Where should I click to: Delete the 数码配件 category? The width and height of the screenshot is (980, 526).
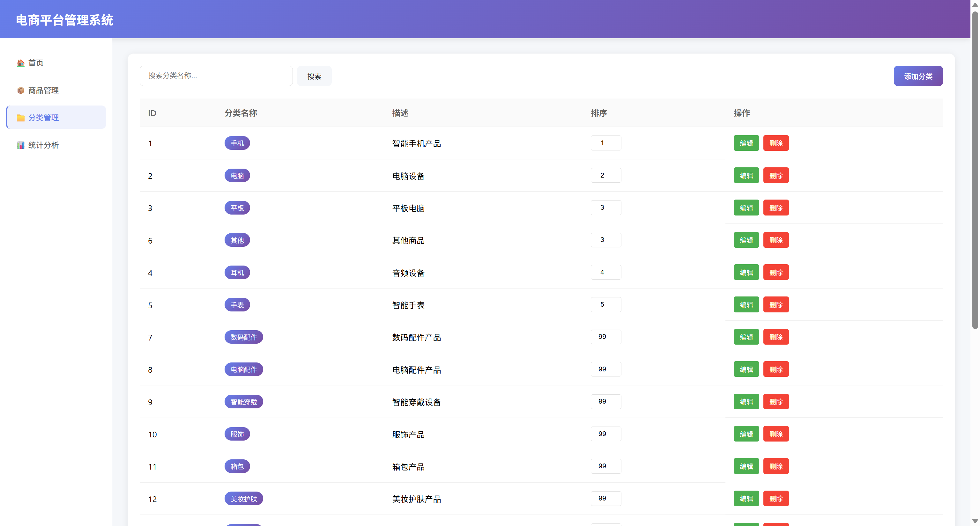[776, 337]
